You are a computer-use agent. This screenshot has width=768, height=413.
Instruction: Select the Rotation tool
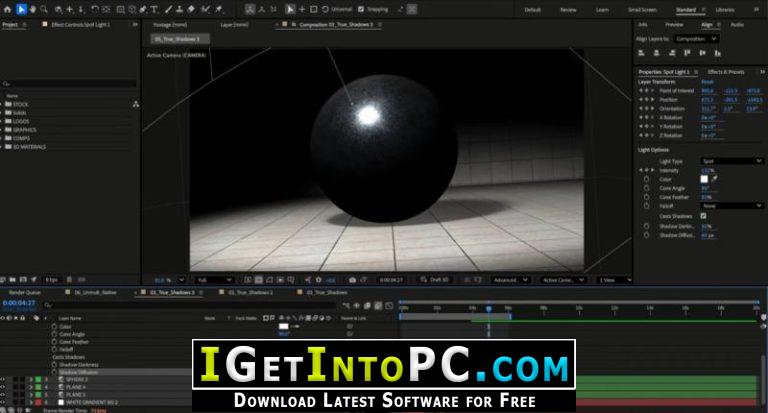point(95,9)
